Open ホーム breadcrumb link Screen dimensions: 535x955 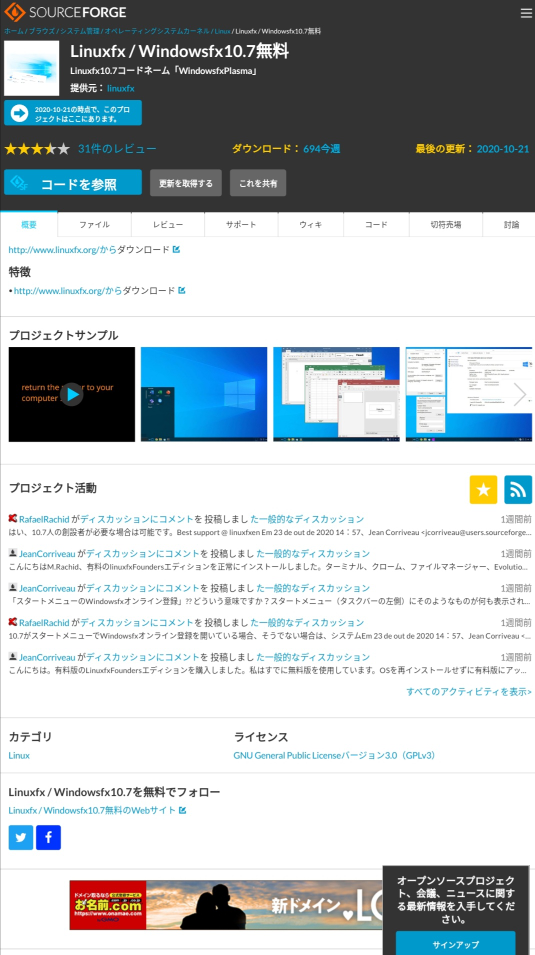14,31
